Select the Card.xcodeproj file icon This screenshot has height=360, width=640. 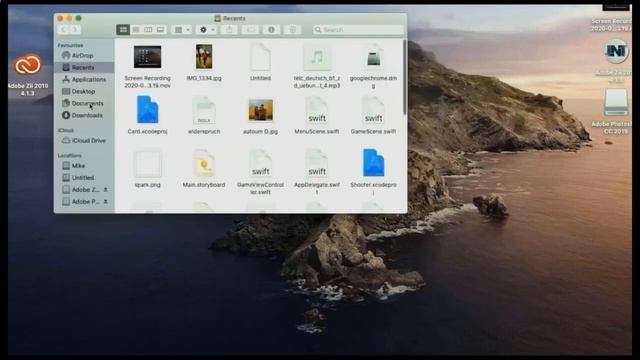[147, 109]
